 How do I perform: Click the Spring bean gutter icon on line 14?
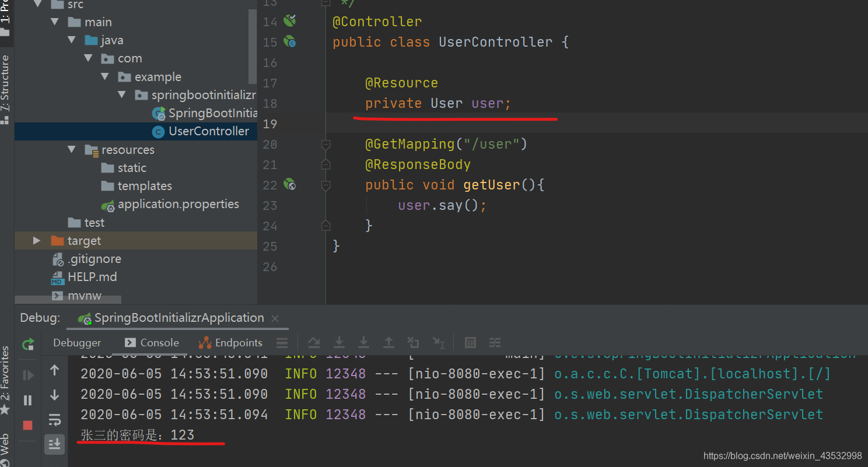tap(290, 22)
